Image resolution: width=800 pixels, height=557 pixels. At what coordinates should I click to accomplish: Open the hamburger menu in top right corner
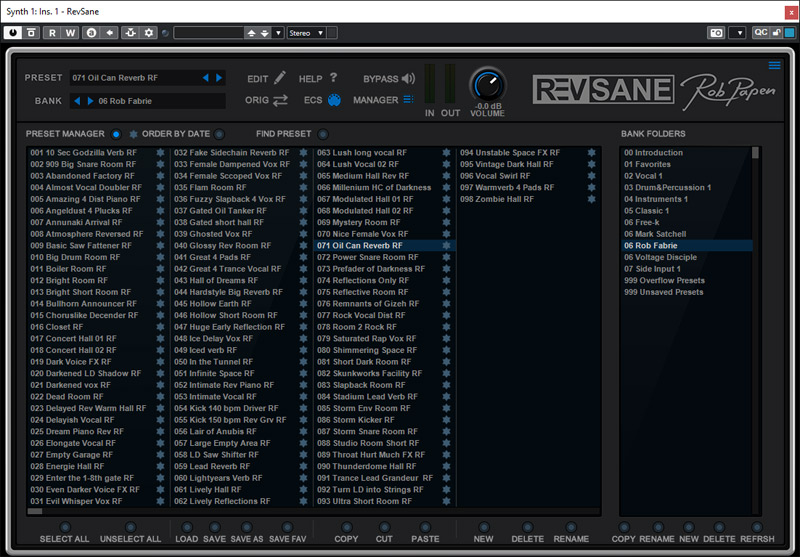(775, 66)
